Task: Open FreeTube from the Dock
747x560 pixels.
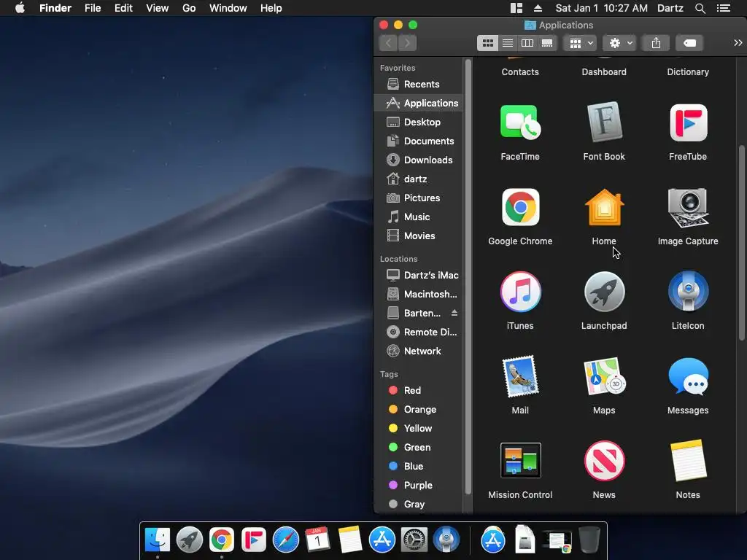Action: coord(253,540)
